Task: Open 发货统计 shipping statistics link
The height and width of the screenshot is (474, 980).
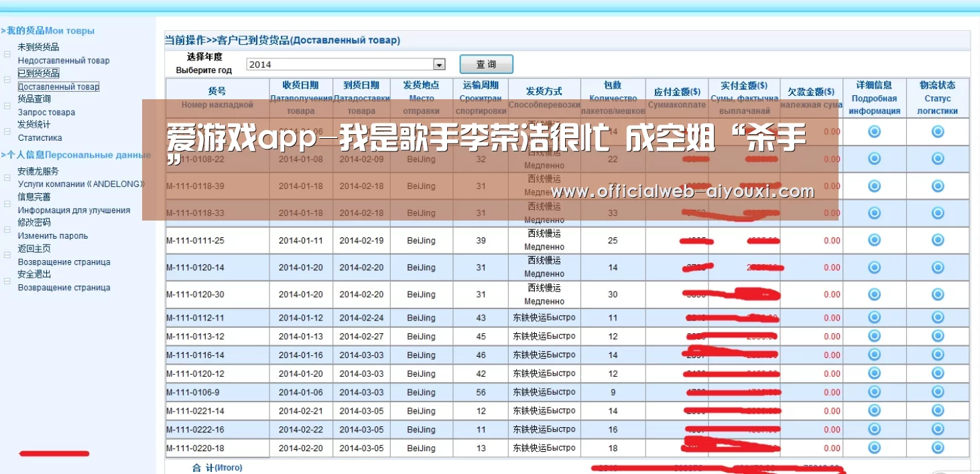Action: (40, 131)
